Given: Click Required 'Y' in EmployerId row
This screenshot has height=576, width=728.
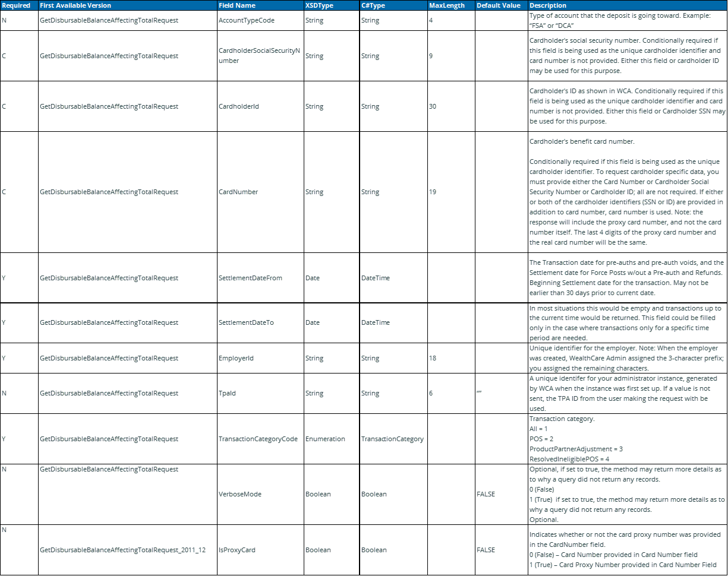Looking at the screenshot, I should pos(18,358).
